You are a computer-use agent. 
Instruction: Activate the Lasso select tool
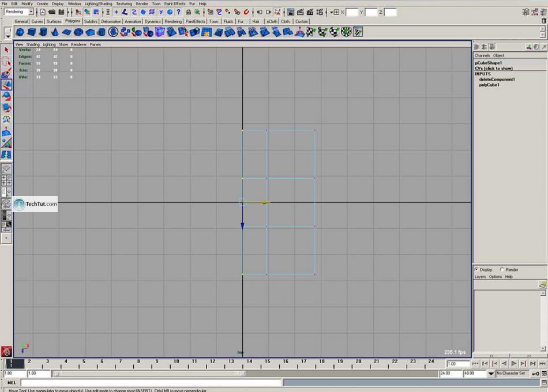6,62
